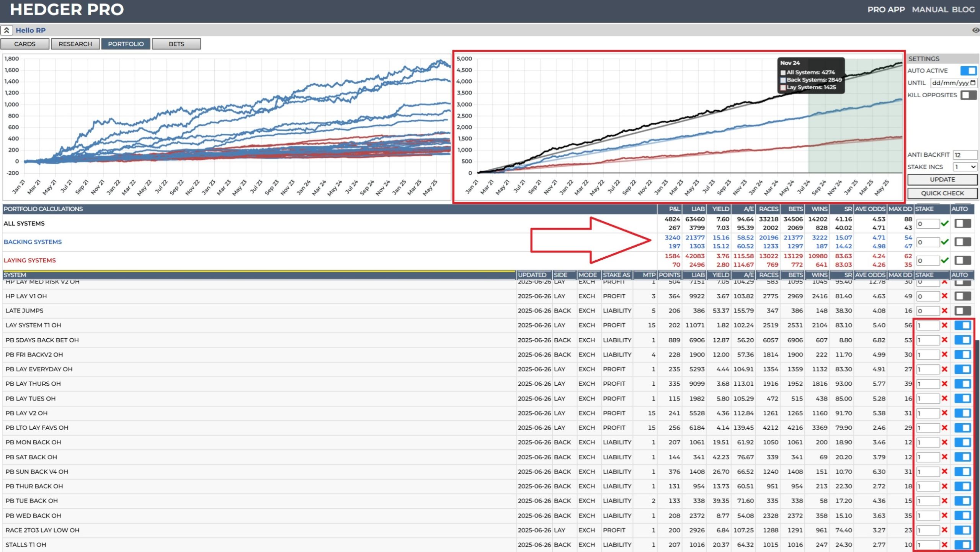Click the QUICK CHECK button

(942, 193)
